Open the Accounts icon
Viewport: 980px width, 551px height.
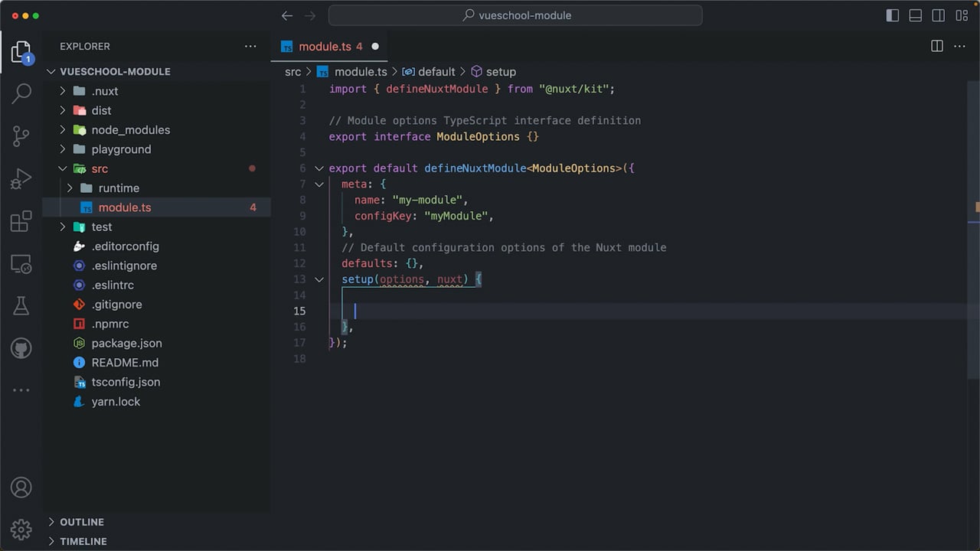pyautogui.click(x=21, y=487)
